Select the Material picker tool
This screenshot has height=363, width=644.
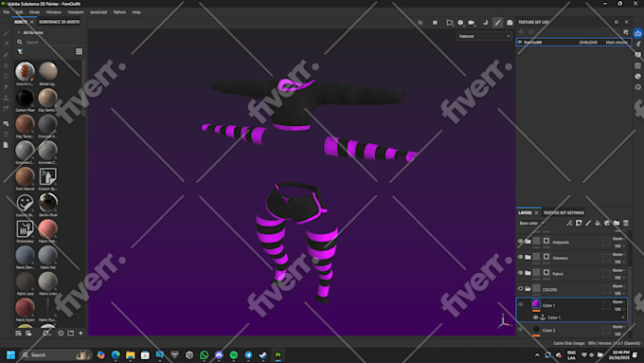tap(7, 109)
